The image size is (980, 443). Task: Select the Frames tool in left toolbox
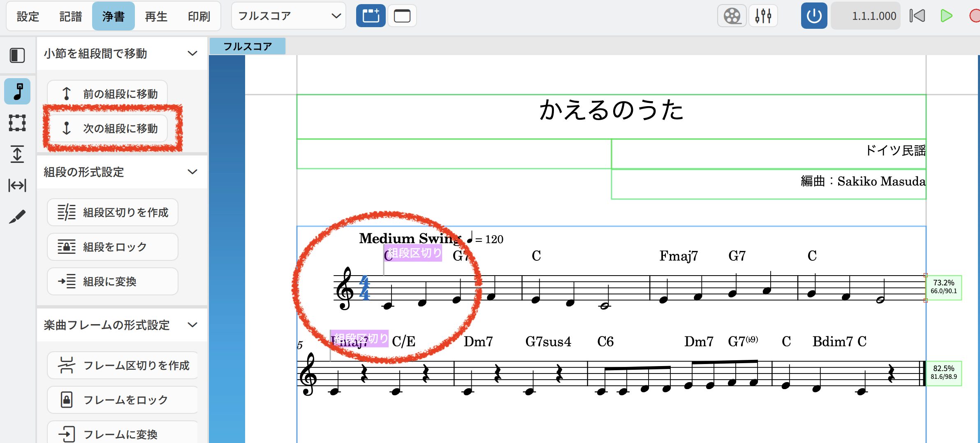[x=17, y=123]
